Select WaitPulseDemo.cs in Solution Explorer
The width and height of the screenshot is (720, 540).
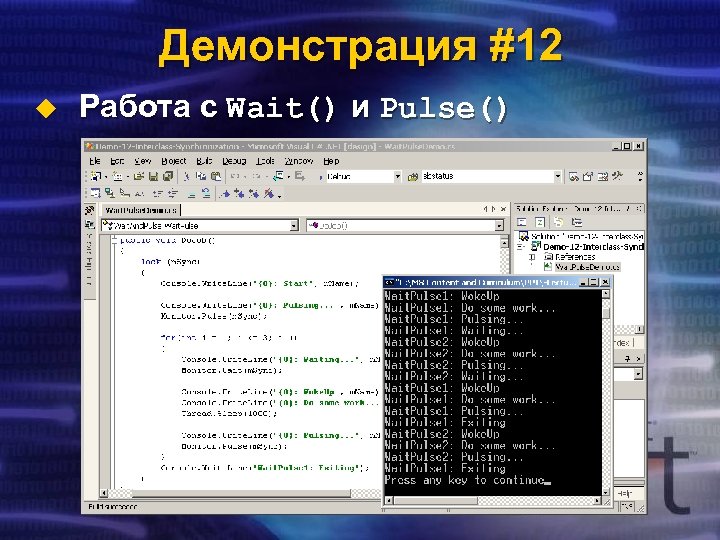click(587, 267)
